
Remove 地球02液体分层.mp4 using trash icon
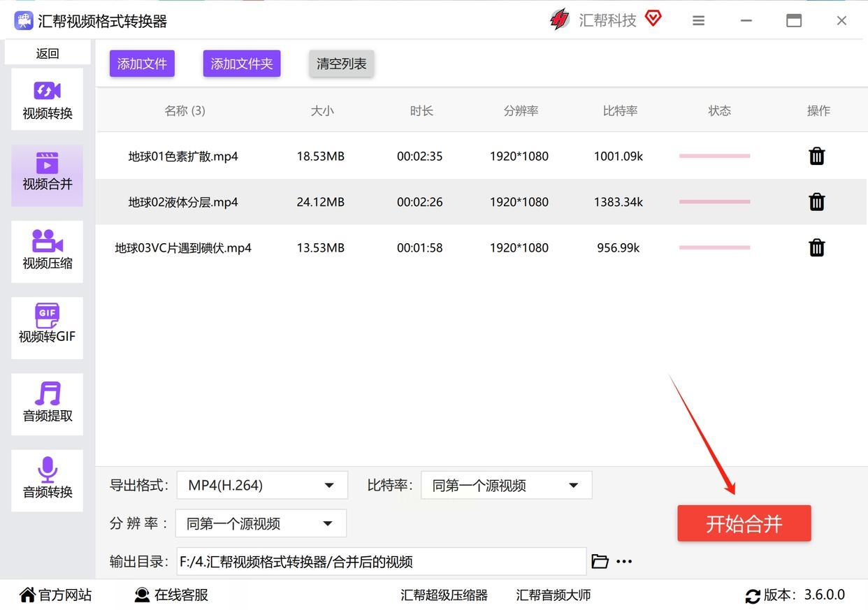(x=816, y=202)
